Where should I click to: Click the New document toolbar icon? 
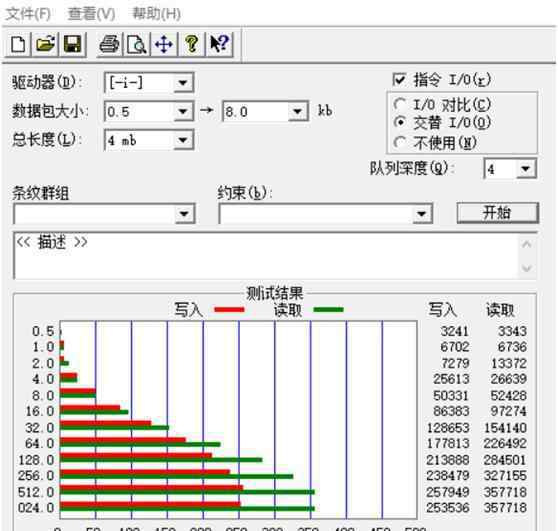coord(18,44)
